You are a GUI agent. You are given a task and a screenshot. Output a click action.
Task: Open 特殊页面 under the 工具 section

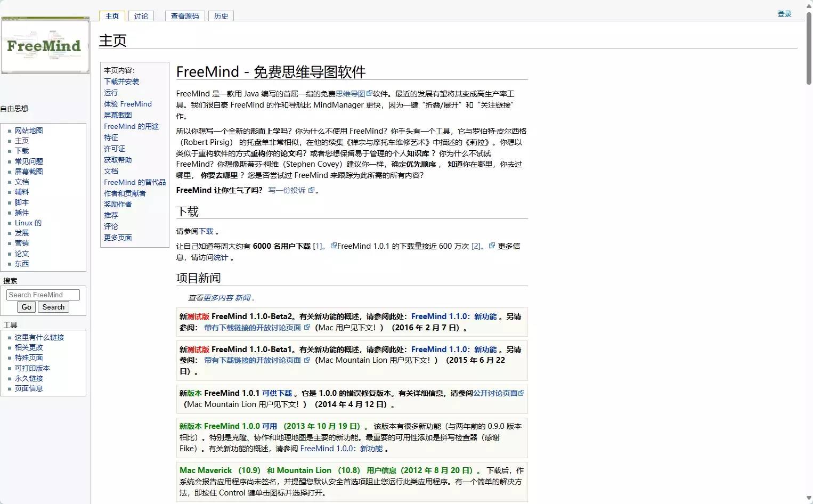tap(29, 357)
